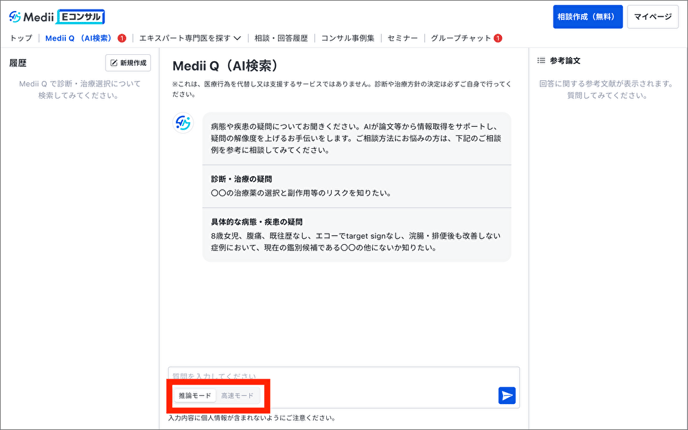Click the Medii E-consul logo
Viewport: 688px width, 430px height.
(57, 17)
